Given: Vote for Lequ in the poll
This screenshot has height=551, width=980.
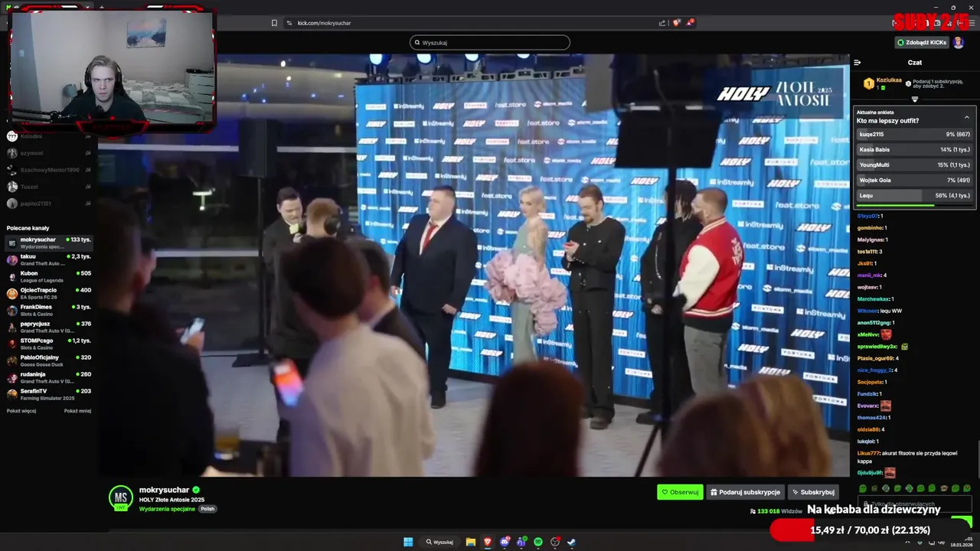Looking at the screenshot, I should click(x=915, y=196).
